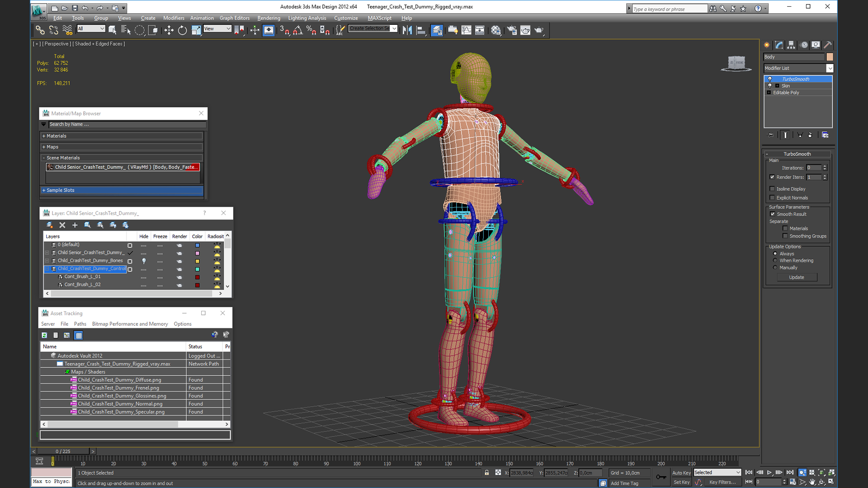This screenshot has width=868, height=488.
Task: Click the TurboSmooth Update button
Action: 797,277
